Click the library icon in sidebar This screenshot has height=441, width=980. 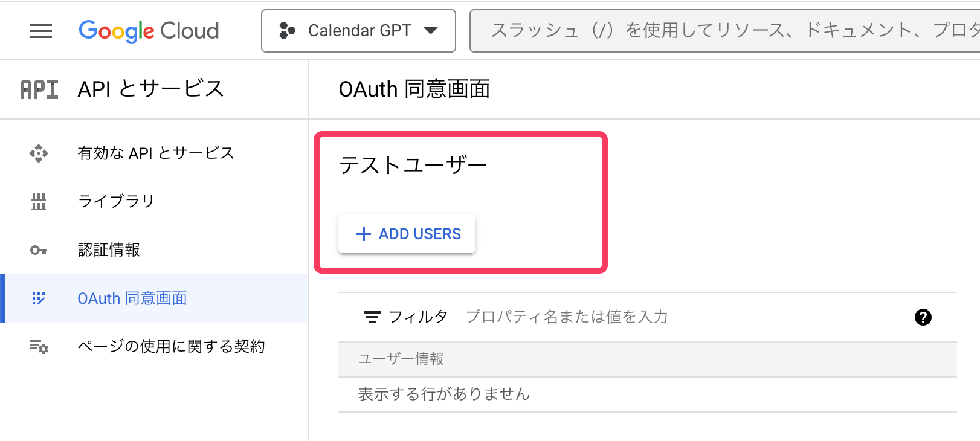click(x=39, y=202)
